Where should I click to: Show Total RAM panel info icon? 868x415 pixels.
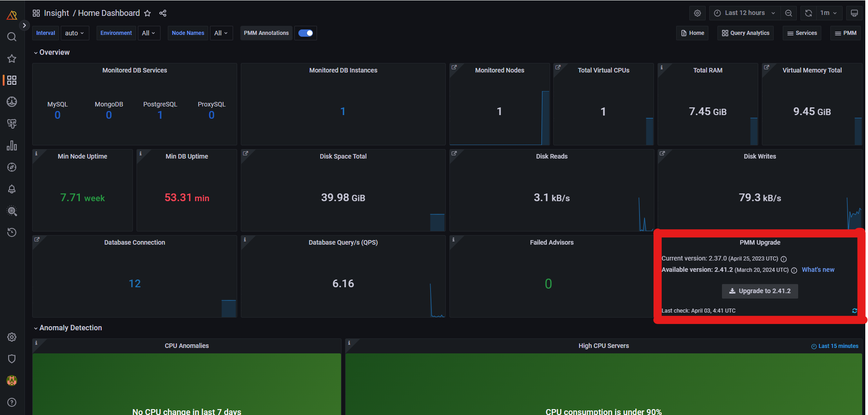[662, 68]
